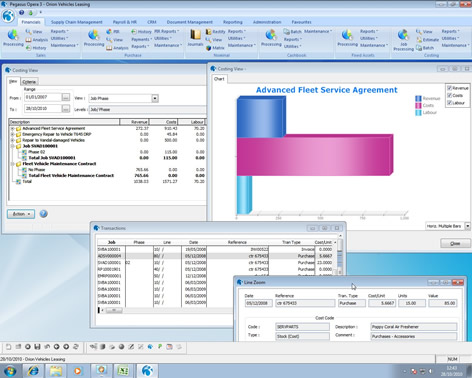The image size is (472, 378).
Task: Click the Chart tab in Costing View
Action: tap(219, 79)
